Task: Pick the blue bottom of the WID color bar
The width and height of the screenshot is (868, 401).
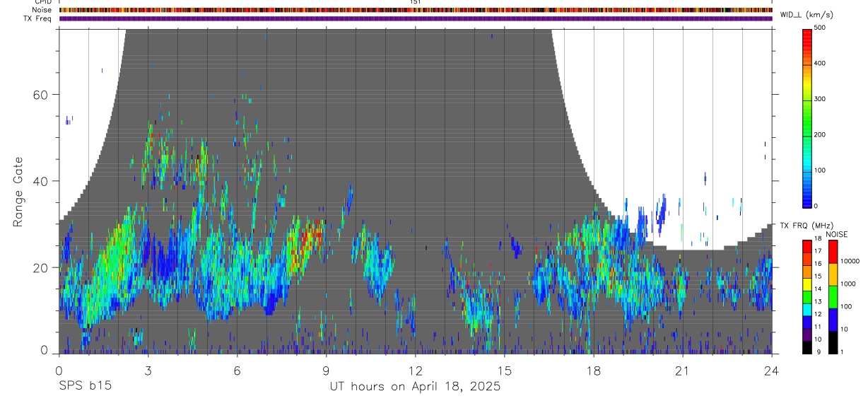Action: [x=807, y=198]
